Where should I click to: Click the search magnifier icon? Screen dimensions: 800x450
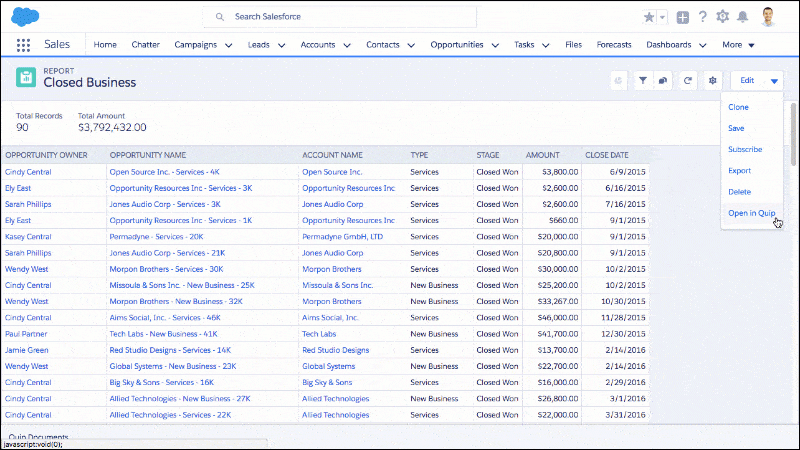pos(220,17)
